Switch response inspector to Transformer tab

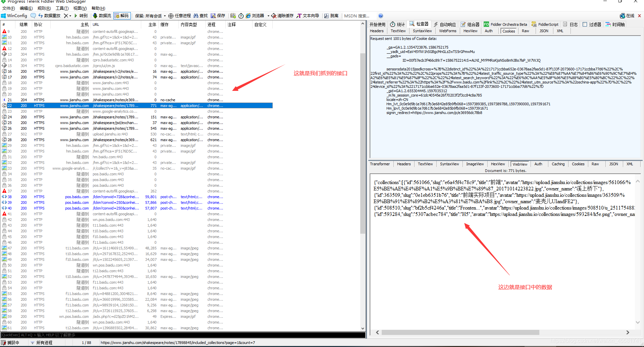[380, 164]
